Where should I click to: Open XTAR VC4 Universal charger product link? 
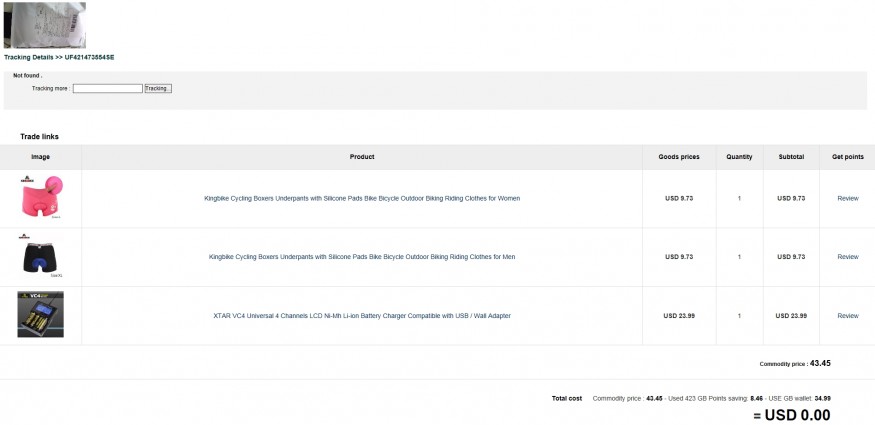point(362,316)
